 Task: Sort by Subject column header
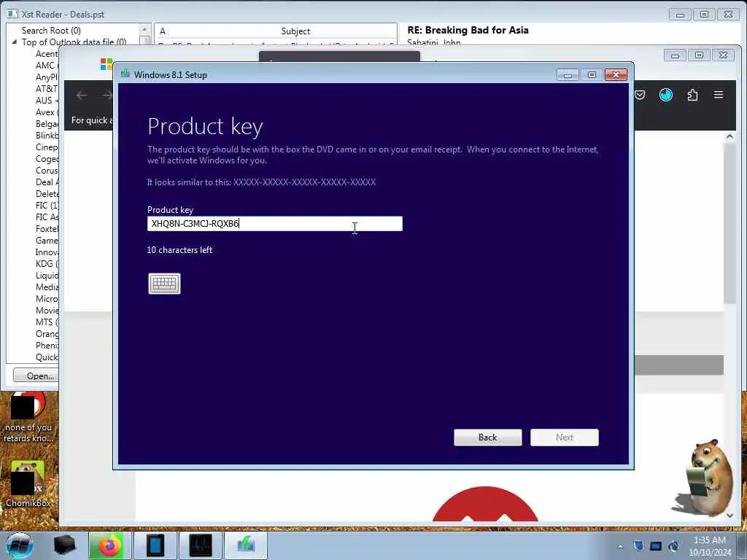[x=295, y=31]
